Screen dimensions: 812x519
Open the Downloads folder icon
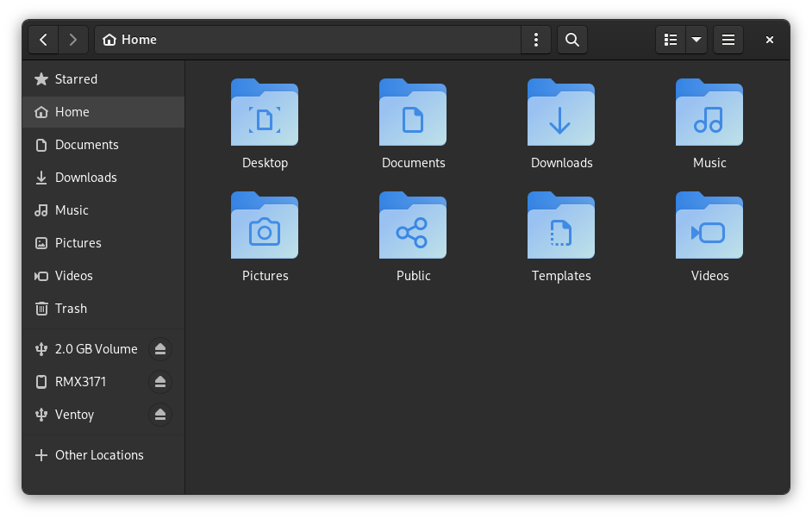[561, 113]
